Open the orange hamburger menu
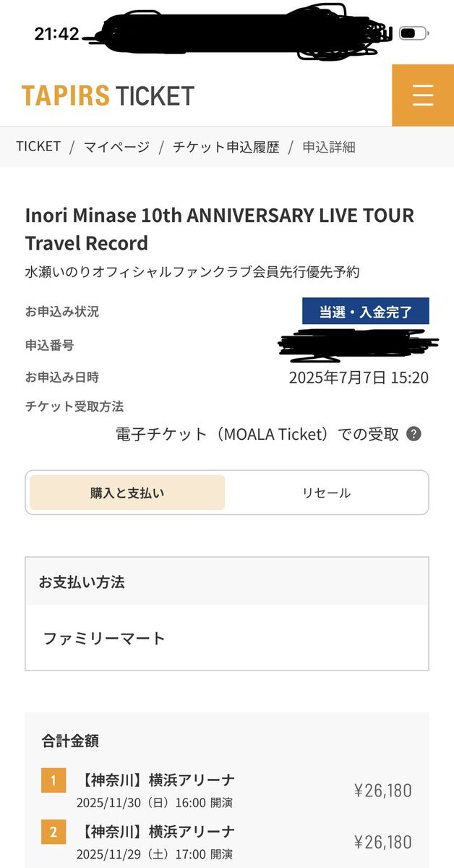 (422, 95)
